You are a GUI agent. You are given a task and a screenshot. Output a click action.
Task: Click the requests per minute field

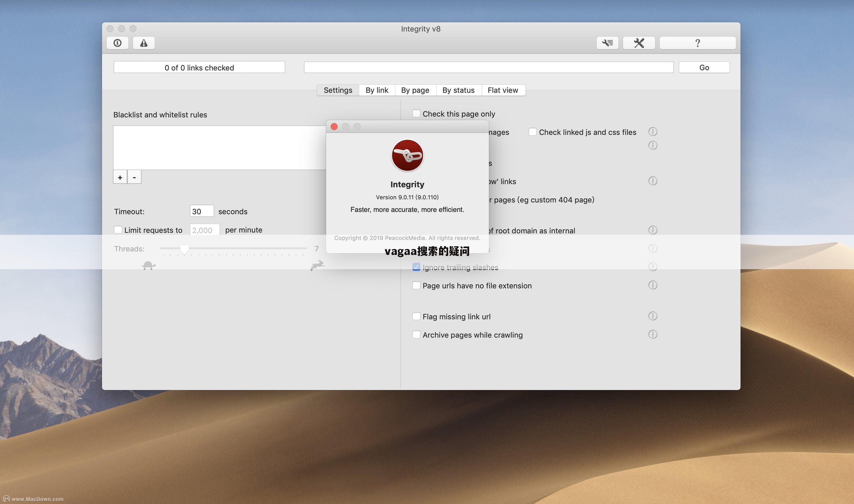click(205, 230)
